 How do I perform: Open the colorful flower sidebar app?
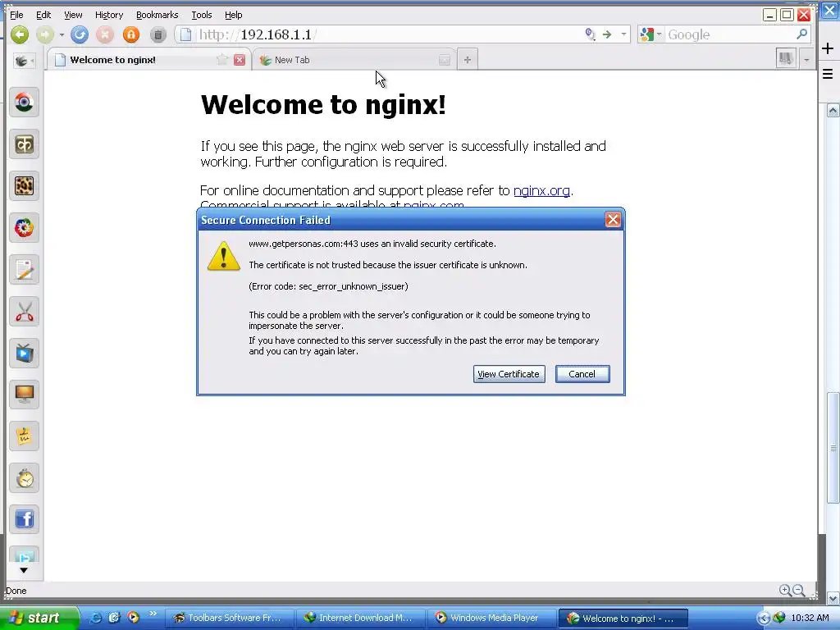click(x=24, y=228)
